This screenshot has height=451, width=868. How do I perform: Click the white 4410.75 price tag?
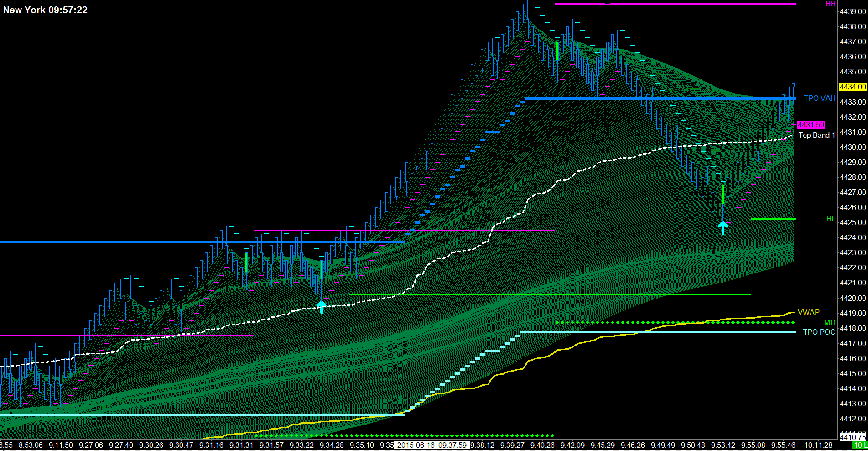852,437
